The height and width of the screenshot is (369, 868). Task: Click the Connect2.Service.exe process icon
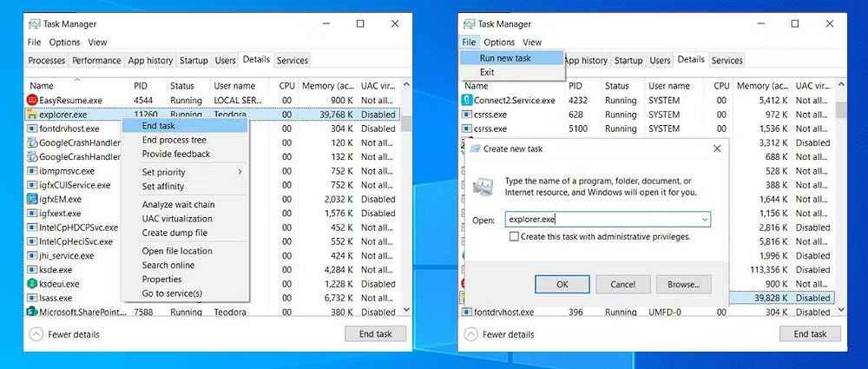pos(466,101)
